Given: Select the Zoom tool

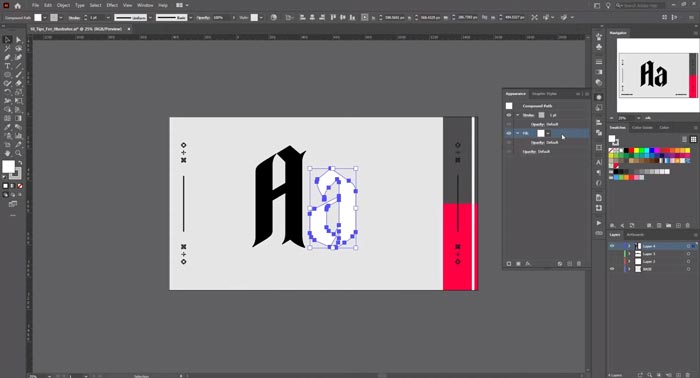Looking at the screenshot, I should 18,153.
